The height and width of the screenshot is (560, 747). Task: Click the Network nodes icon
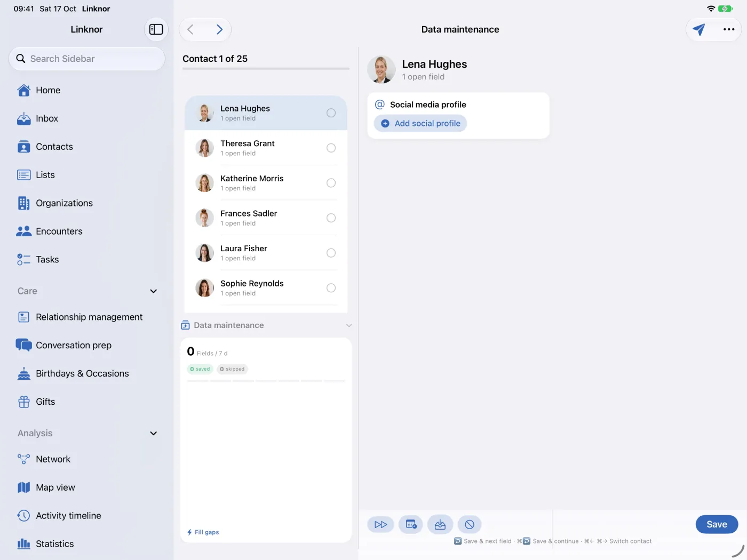pos(24,459)
